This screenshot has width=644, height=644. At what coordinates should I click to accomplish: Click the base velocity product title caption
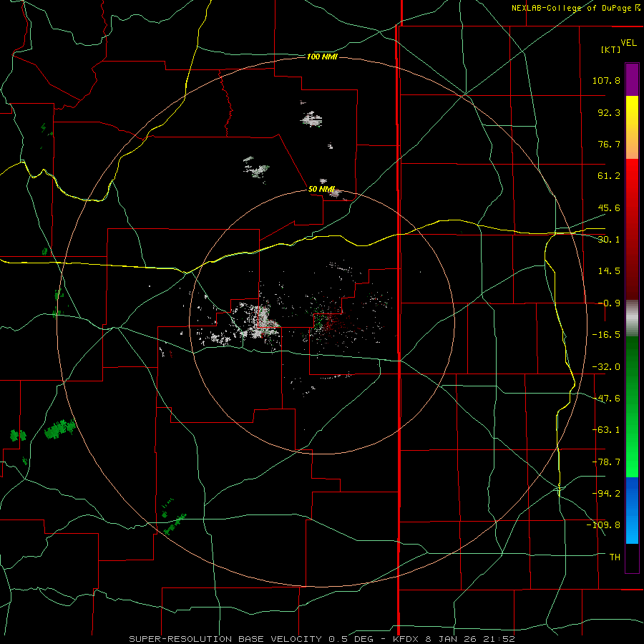coord(321,639)
